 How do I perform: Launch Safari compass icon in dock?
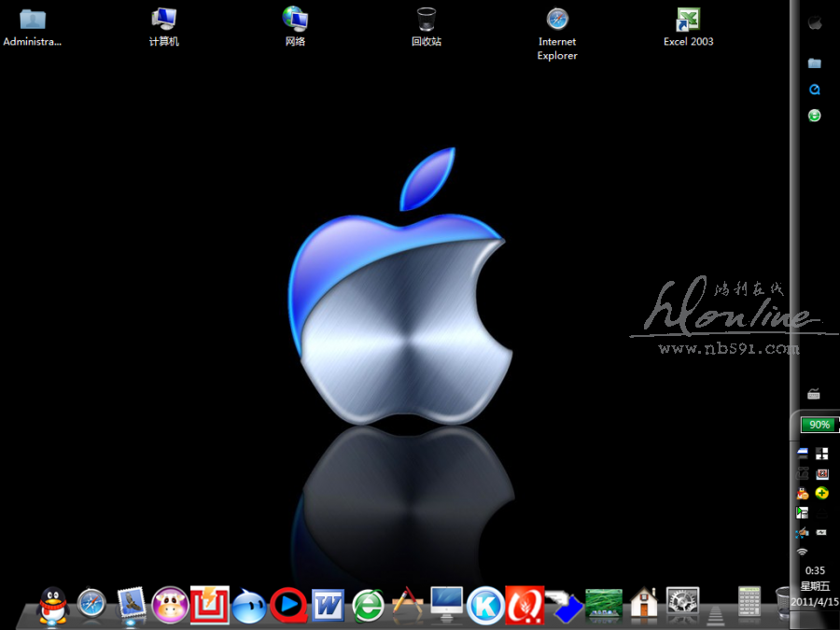click(92, 605)
